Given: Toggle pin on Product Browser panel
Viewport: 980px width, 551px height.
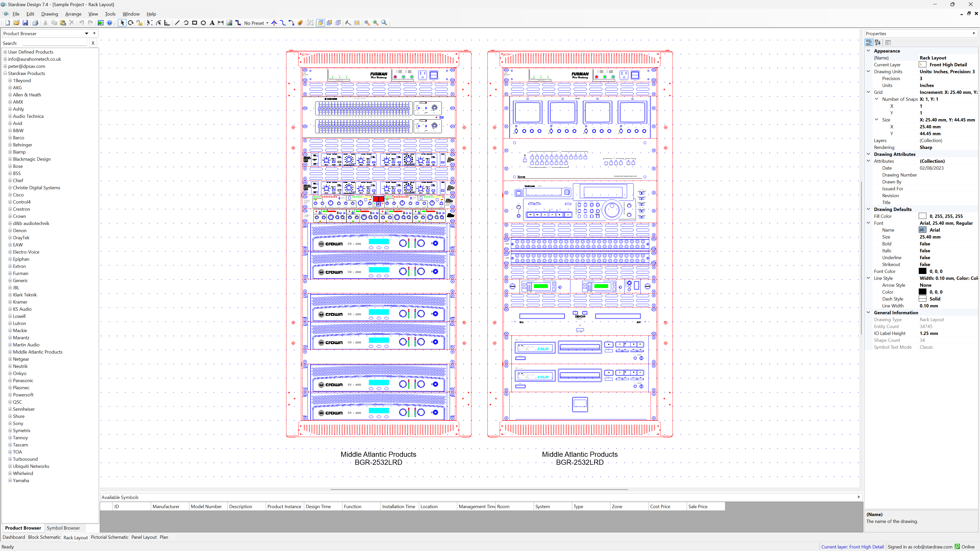Looking at the screenshot, I should [x=94, y=33].
